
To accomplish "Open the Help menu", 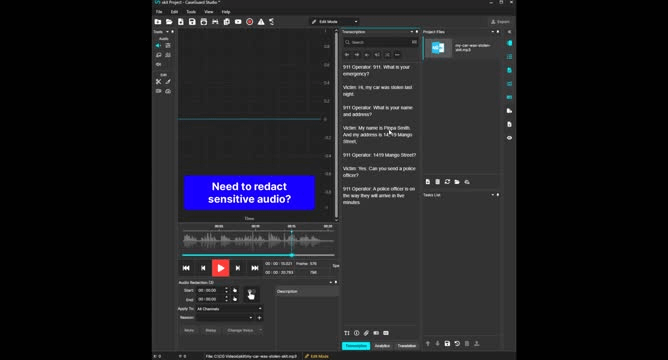I will [x=226, y=12].
